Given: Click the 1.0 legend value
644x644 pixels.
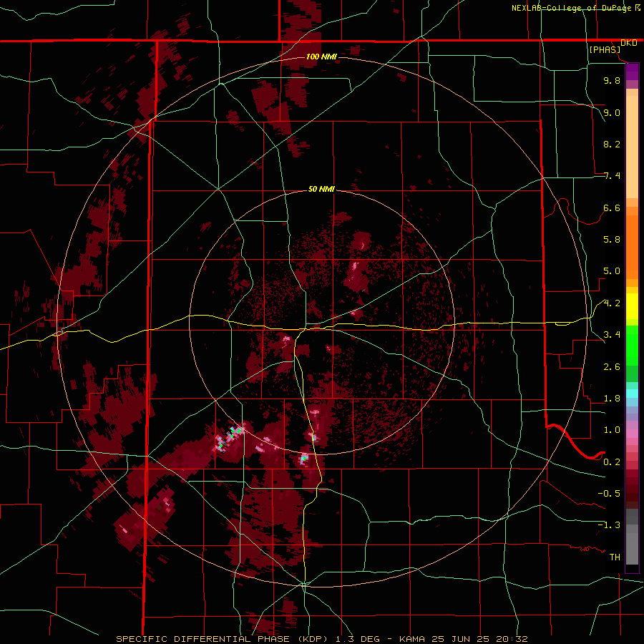Looking at the screenshot, I should coord(612,430).
